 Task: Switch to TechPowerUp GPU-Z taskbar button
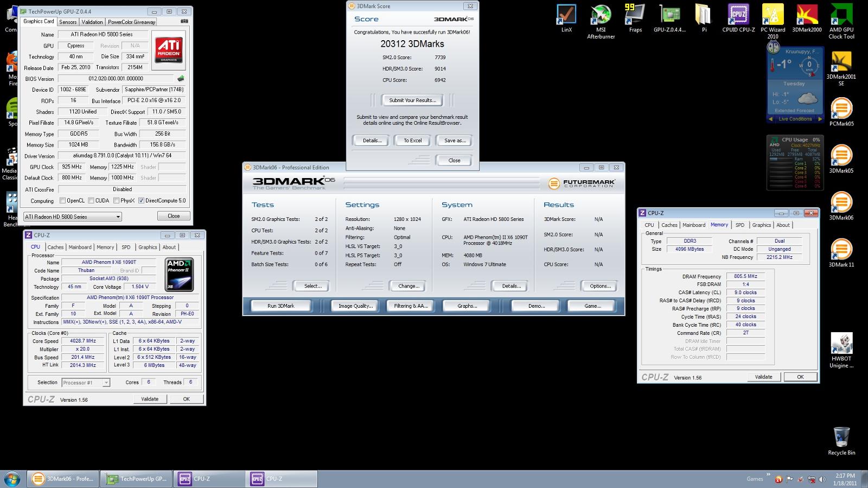coord(137,479)
